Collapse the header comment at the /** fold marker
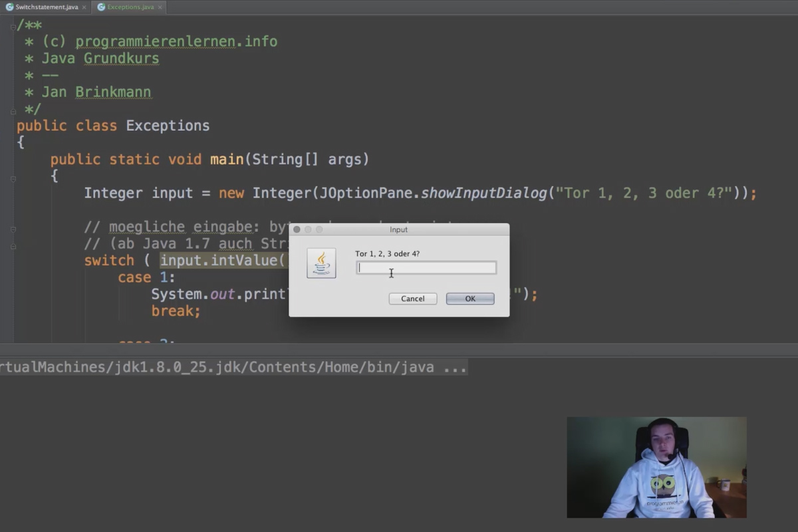 tap(13, 25)
